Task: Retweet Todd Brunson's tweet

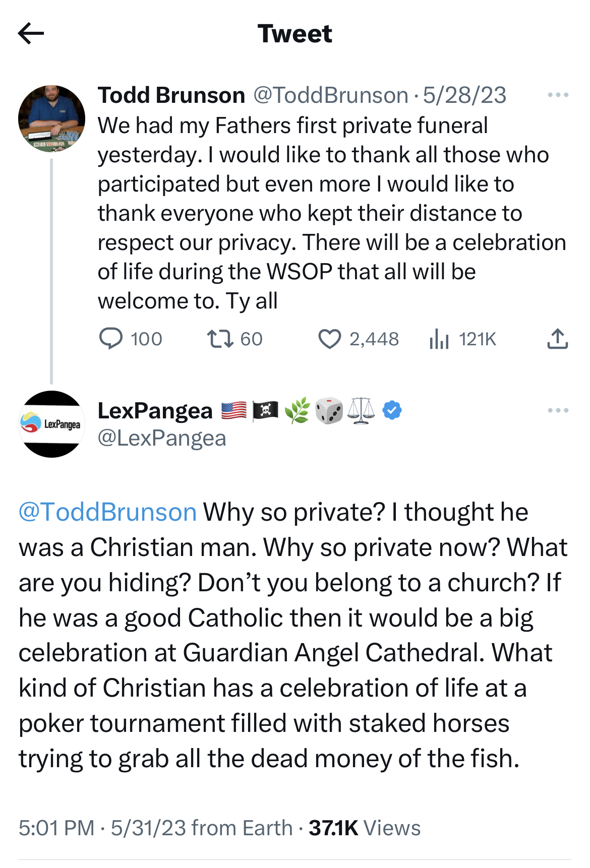Action: (x=220, y=339)
